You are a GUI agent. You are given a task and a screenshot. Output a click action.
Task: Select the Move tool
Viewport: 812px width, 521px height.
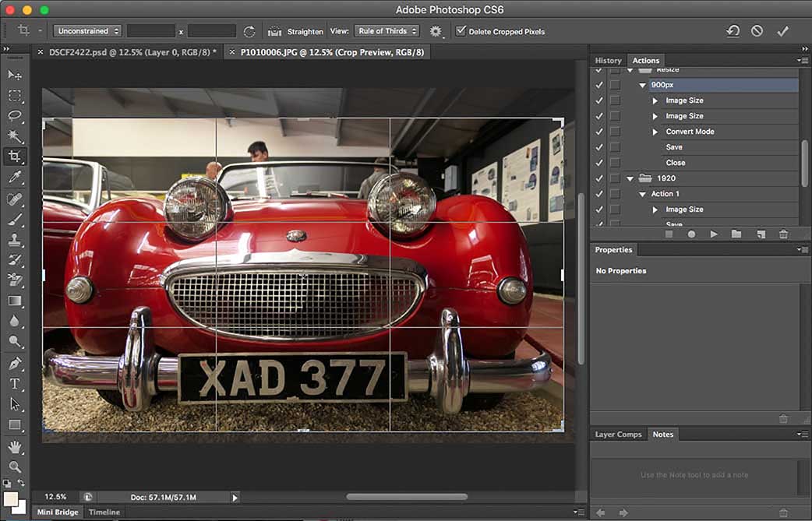pyautogui.click(x=15, y=75)
